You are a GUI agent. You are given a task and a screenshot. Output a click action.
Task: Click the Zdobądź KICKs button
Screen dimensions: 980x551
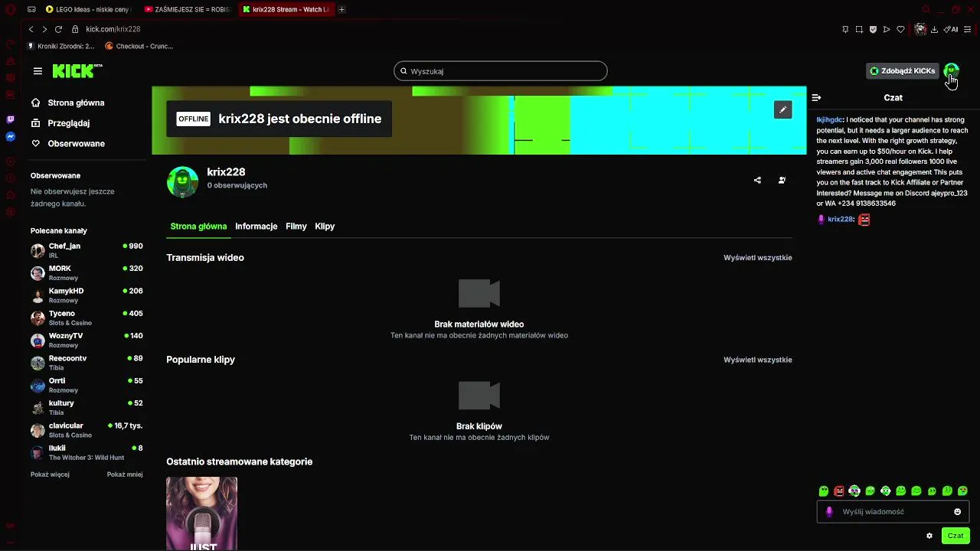[x=902, y=71]
